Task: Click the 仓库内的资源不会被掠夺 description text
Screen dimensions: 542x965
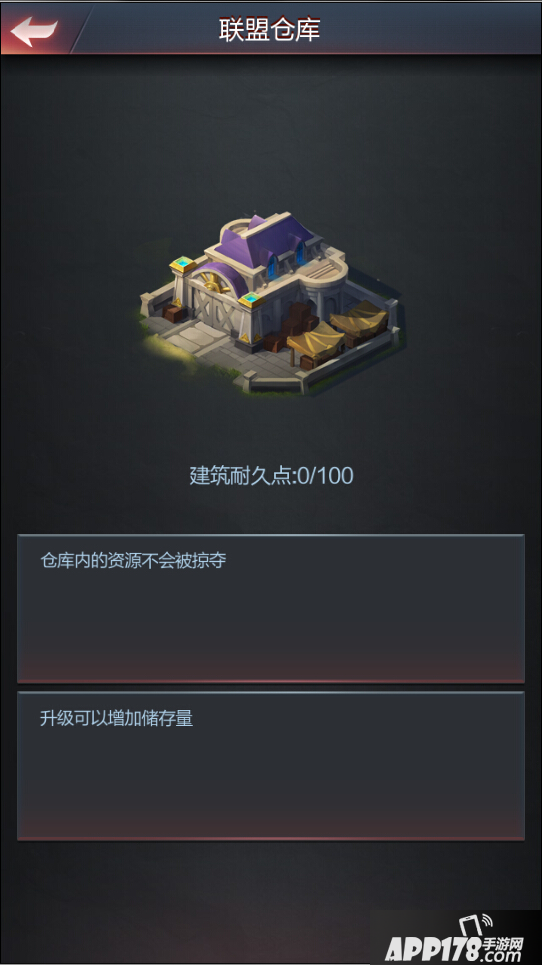Action: pyautogui.click(x=134, y=560)
